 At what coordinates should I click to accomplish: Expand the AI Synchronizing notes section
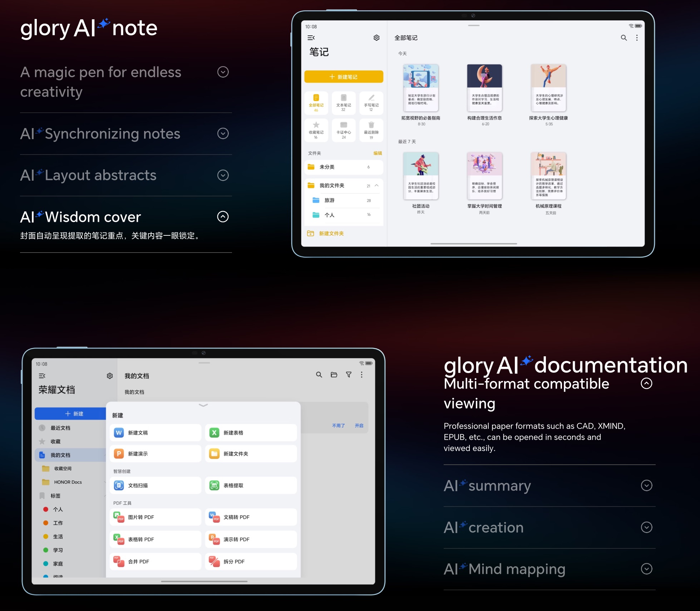click(223, 134)
